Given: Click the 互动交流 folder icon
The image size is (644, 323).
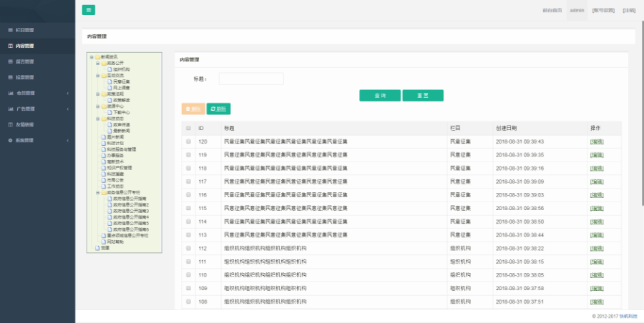Looking at the screenshot, I should coord(104,76).
